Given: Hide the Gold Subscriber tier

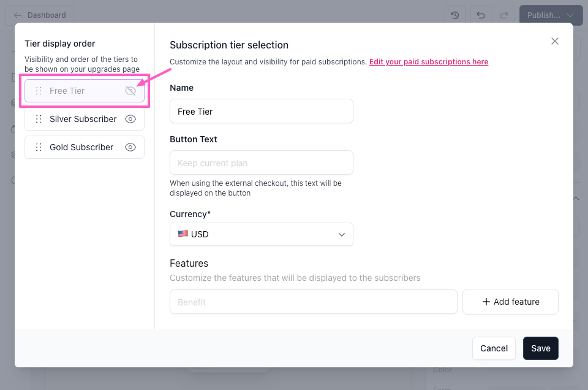Looking at the screenshot, I should pos(130,147).
